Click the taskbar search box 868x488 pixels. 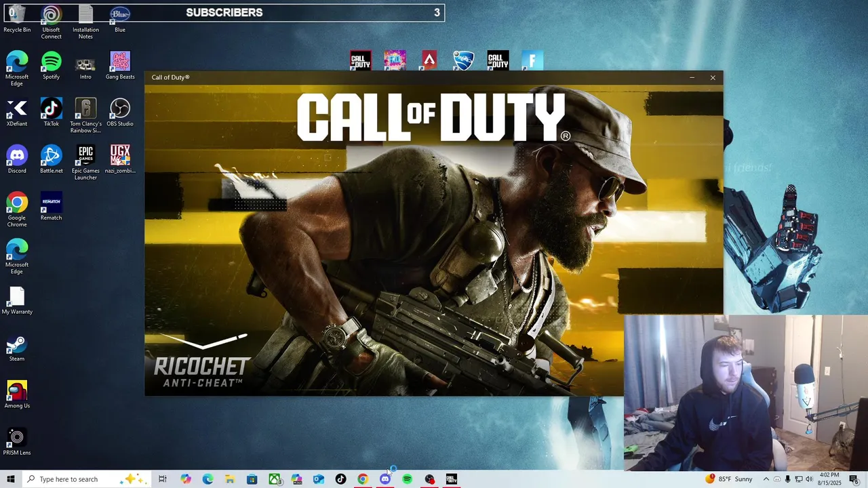(87, 479)
